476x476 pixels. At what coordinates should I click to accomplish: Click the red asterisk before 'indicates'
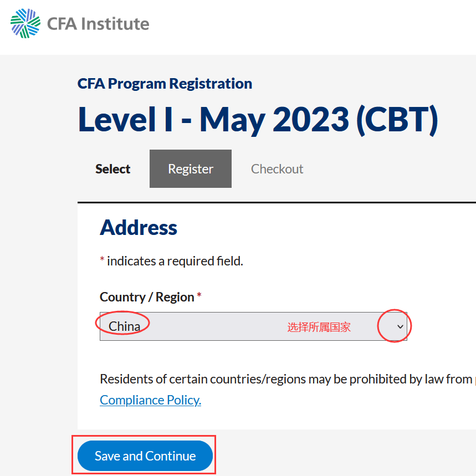click(103, 259)
